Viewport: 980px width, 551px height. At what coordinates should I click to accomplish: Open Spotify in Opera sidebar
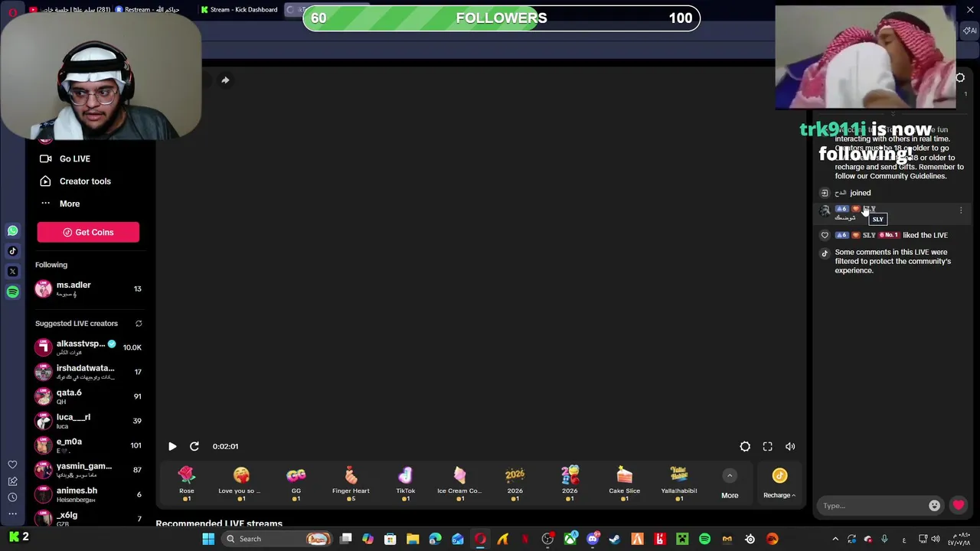pos(12,292)
